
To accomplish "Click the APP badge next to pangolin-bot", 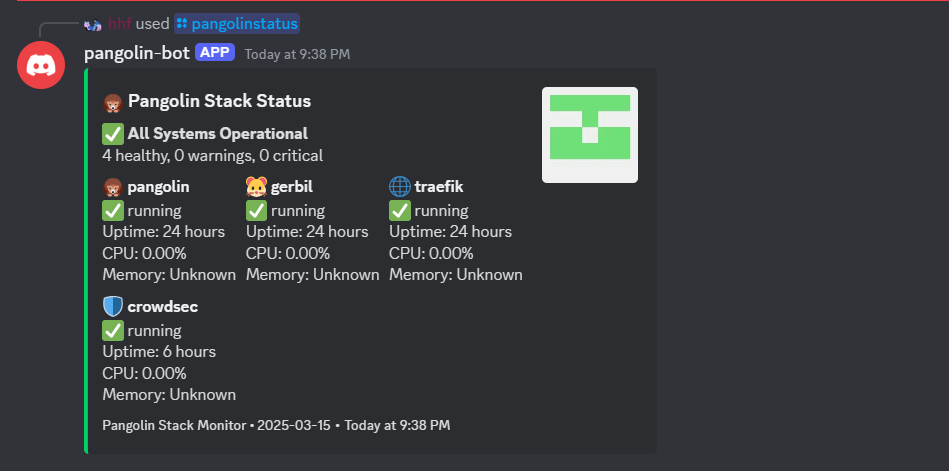I will point(215,53).
